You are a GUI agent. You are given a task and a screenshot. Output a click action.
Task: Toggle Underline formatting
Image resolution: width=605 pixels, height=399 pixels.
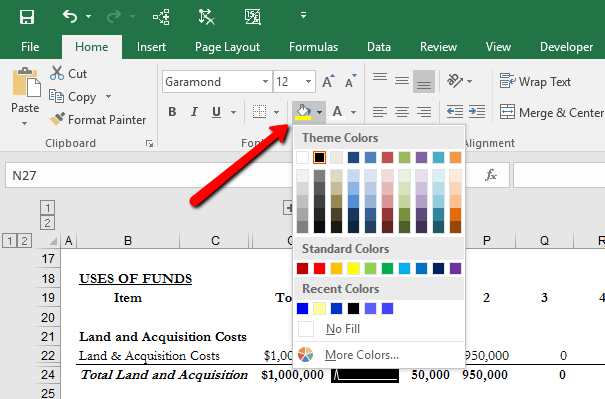click(x=216, y=112)
